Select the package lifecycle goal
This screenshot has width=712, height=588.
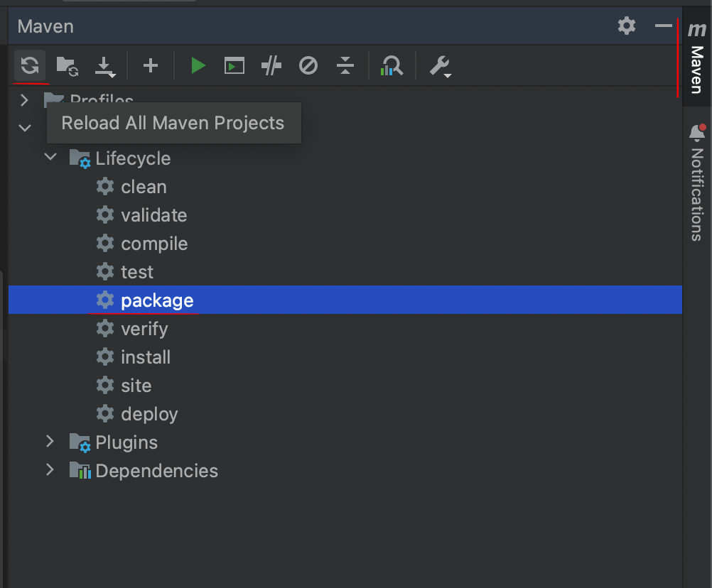coord(345,300)
